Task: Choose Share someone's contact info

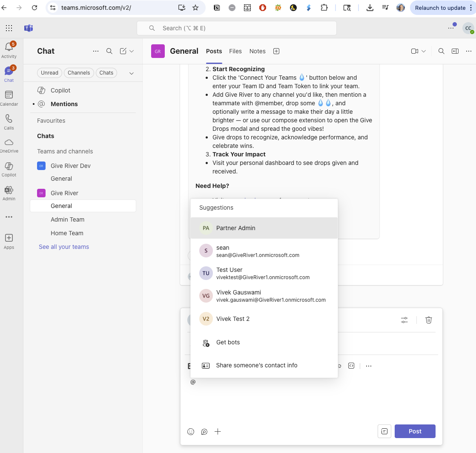Action: 264,366
